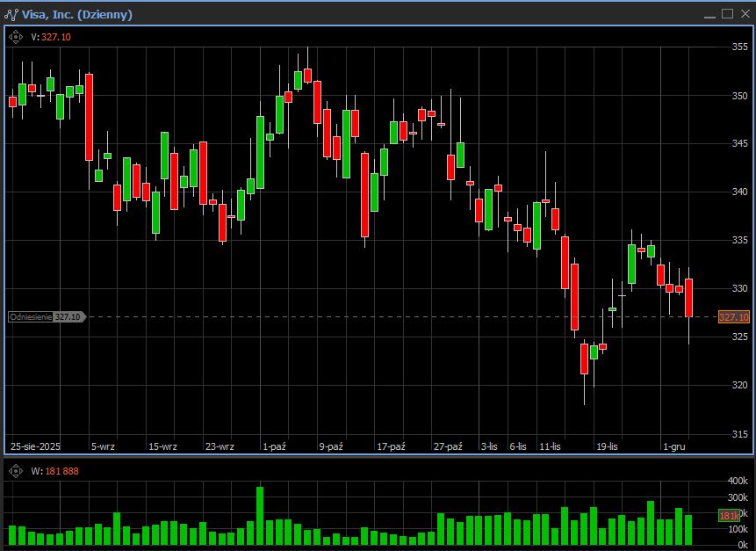Click the tallest volume bar
Image resolution: width=756 pixels, height=551 pixels.
pos(260,515)
